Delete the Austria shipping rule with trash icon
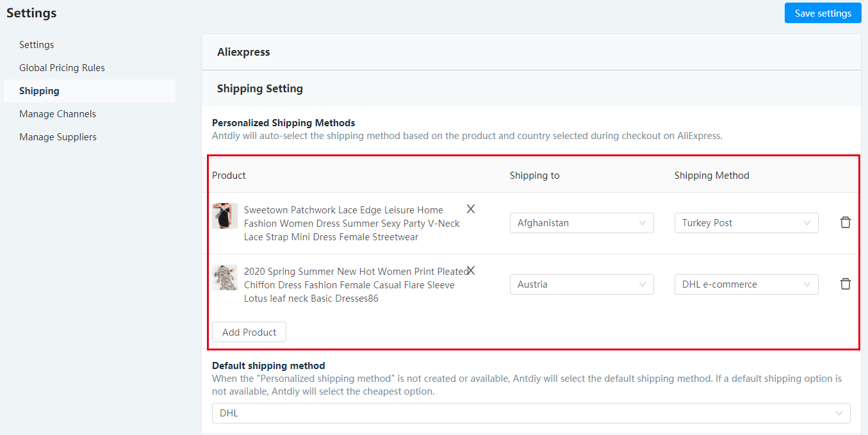 tap(846, 284)
